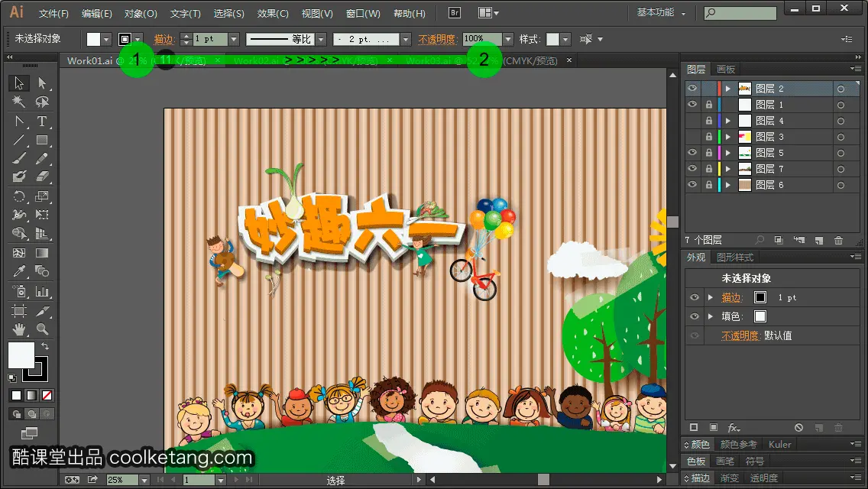
Task: Select the Blend tool
Action: (42, 271)
